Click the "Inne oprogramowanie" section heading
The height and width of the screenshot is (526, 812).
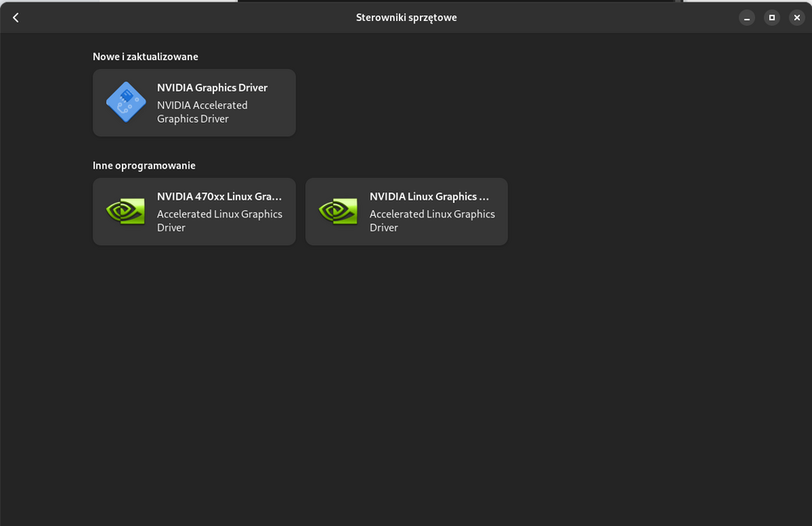tap(144, 166)
